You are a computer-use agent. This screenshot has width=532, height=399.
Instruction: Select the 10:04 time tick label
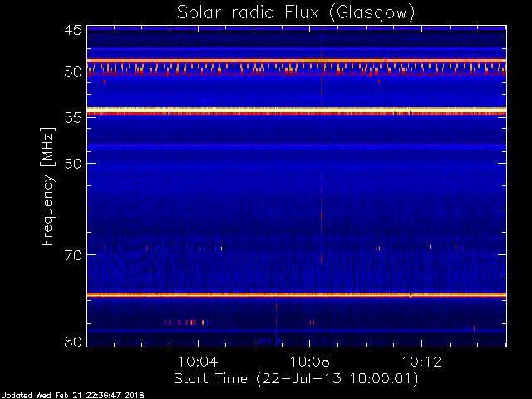point(198,363)
